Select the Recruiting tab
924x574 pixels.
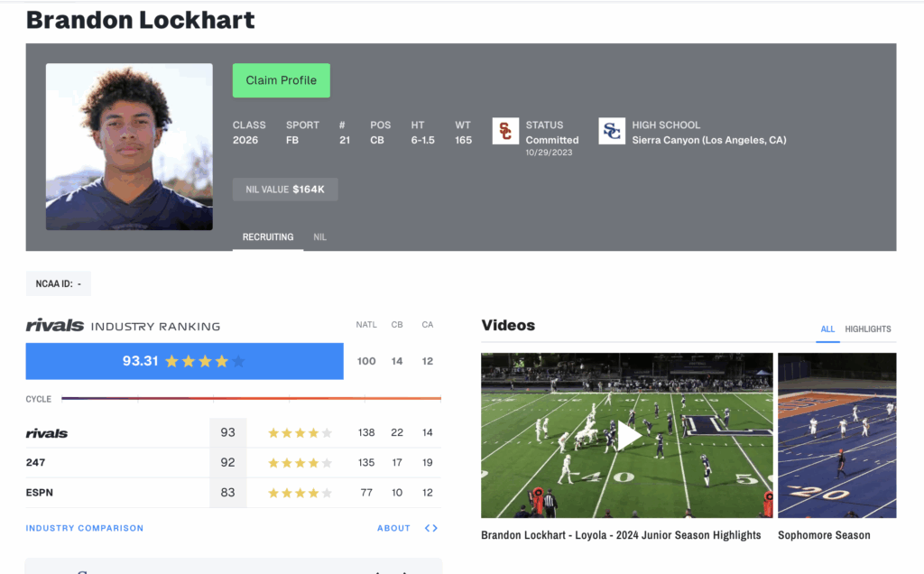click(x=268, y=237)
